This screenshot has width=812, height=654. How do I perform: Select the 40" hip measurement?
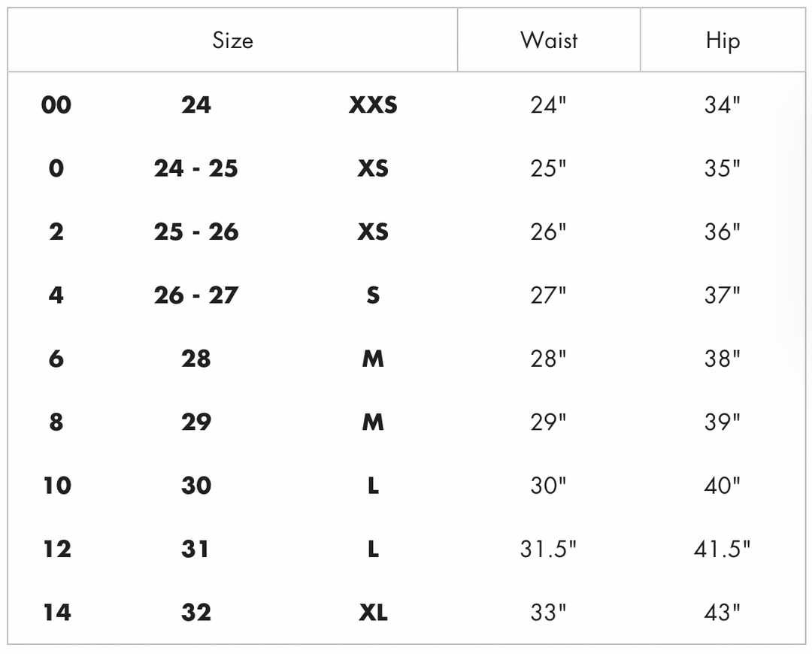click(722, 486)
